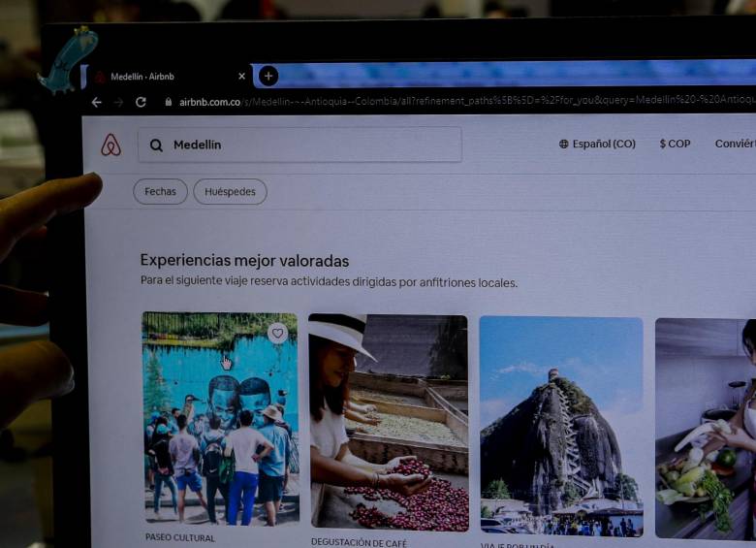
Task: Open the Degustación de Café photo
Action: point(389,422)
